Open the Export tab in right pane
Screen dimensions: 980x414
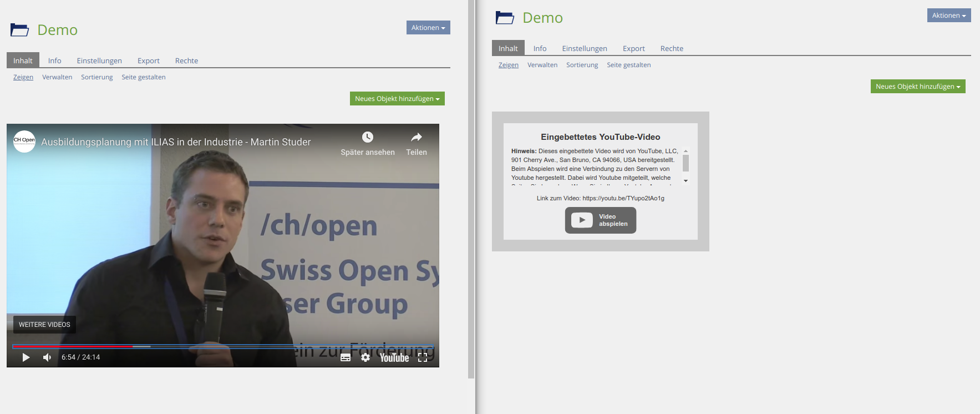634,48
